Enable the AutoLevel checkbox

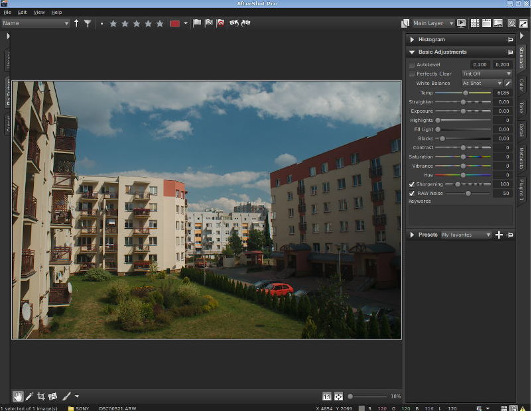(412, 65)
